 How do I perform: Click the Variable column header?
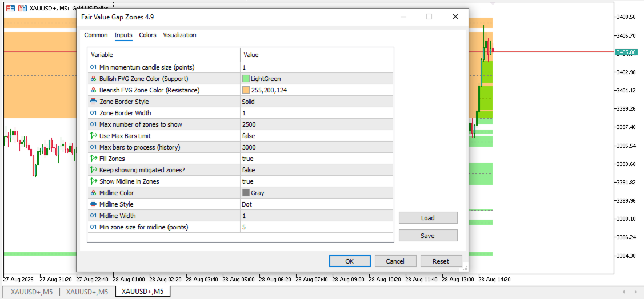point(164,55)
